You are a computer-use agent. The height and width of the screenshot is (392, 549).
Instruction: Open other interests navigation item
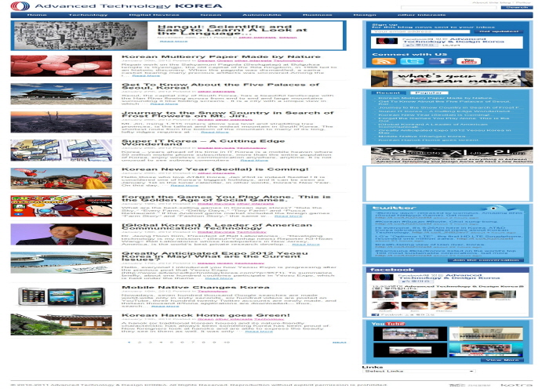click(422, 15)
